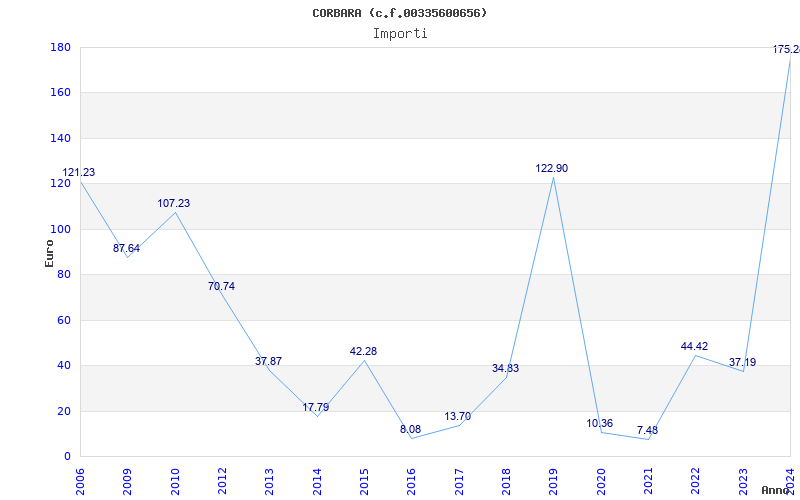The height and width of the screenshot is (500, 800).
Task: Click the 7.48 value label
Action: [647, 430]
